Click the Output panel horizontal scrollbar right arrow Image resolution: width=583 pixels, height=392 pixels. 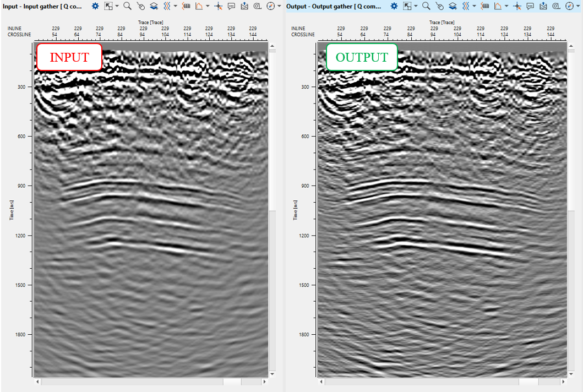563,381
